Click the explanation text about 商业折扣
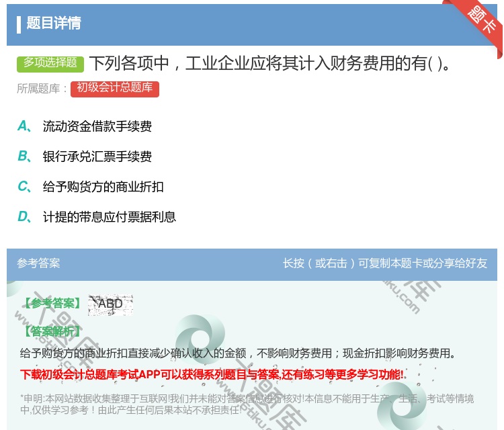Screen dimensions: 504x430 pyautogui.click(x=238, y=353)
